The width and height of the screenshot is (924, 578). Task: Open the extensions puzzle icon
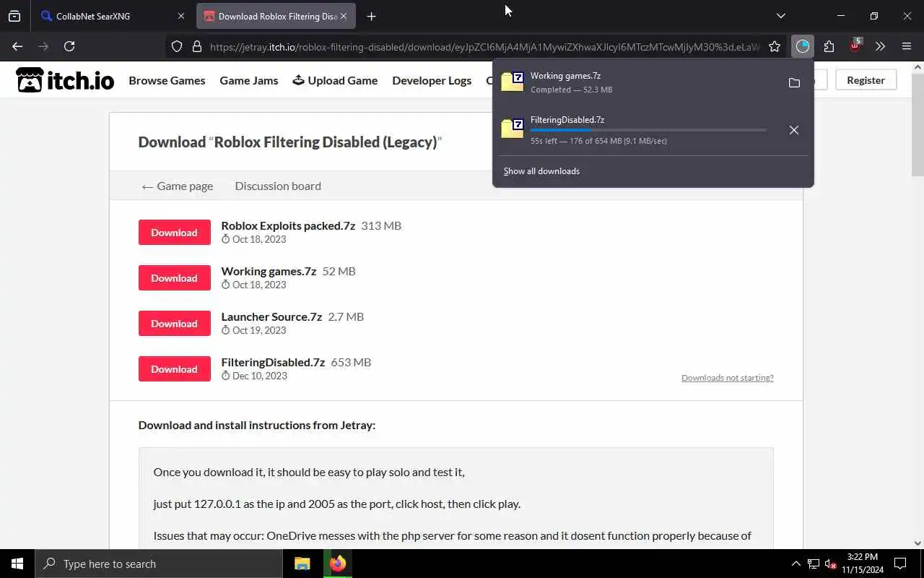829,46
